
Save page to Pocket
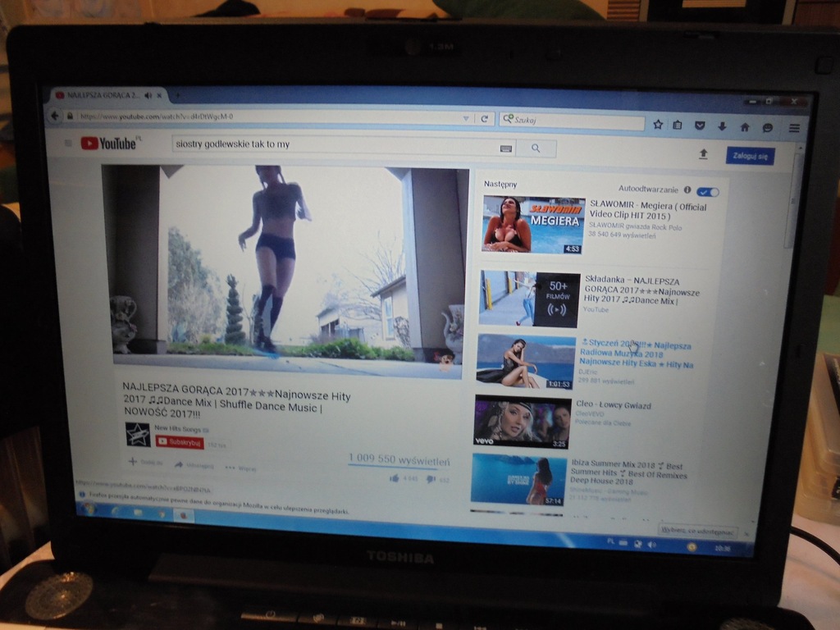point(700,126)
